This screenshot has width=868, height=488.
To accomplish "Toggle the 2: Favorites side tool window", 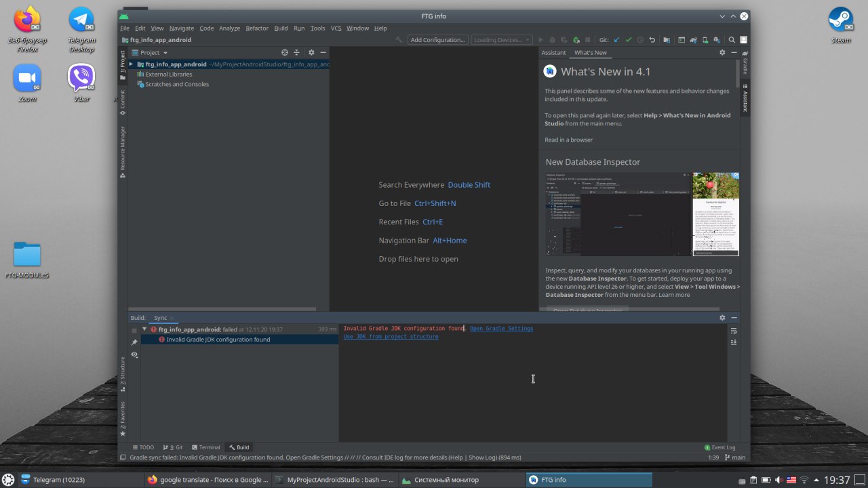I will tap(123, 418).
